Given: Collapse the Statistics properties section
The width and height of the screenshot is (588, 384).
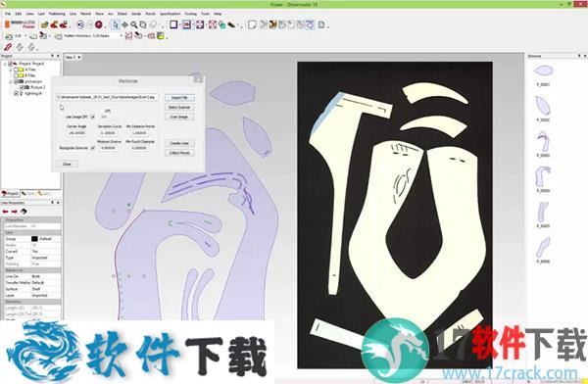Looking at the screenshot, I should click(x=32, y=302).
